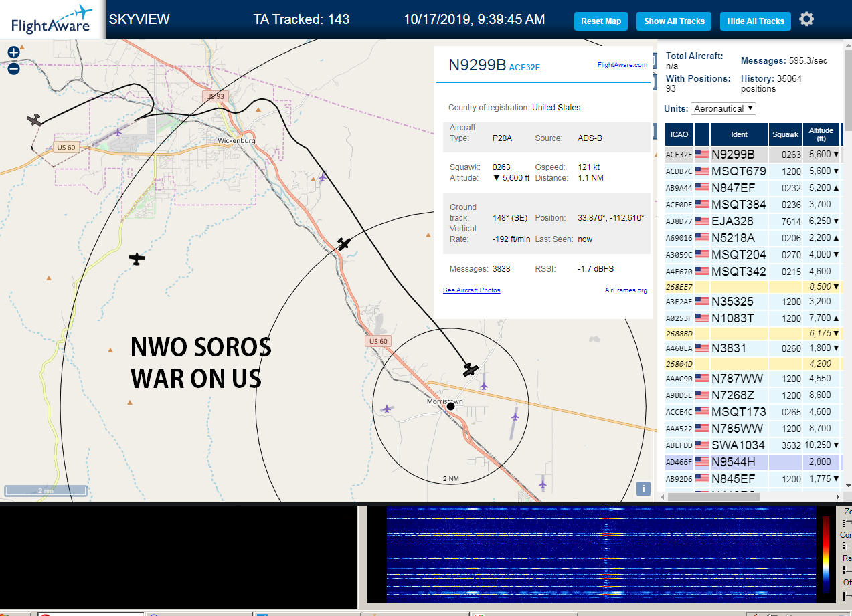Screen dimensions: 852x616
Task: Click purple aircraft icon west of Morristown
Action: [386, 408]
